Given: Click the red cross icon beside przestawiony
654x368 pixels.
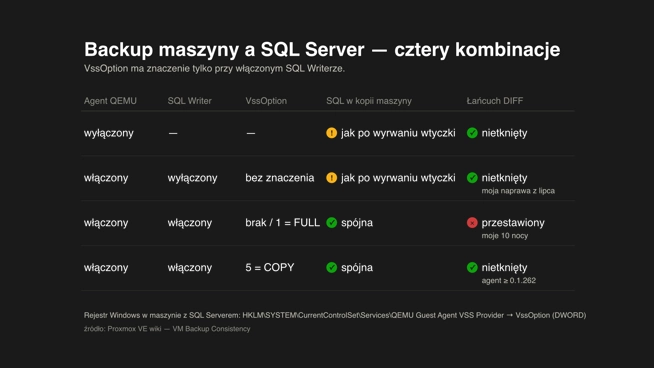Looking at the screenshot, I should click(472, 223).
